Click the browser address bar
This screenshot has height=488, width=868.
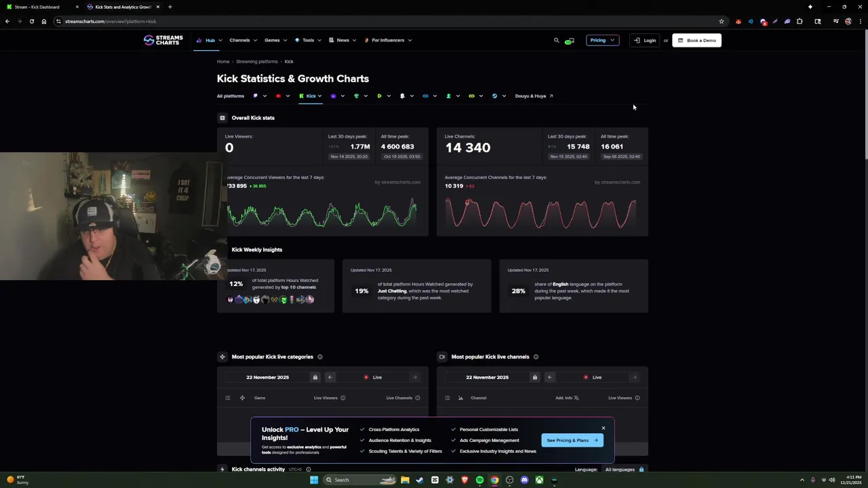387,21
